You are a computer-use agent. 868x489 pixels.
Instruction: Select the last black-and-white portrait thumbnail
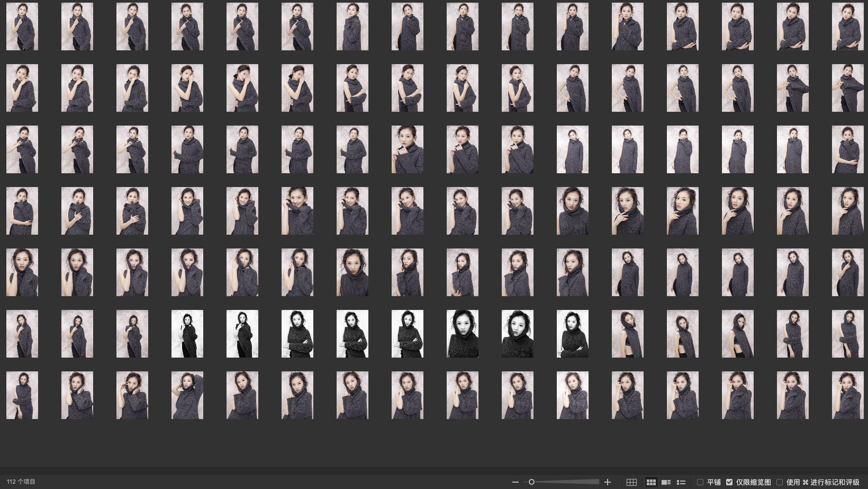(x=572, y=334)
